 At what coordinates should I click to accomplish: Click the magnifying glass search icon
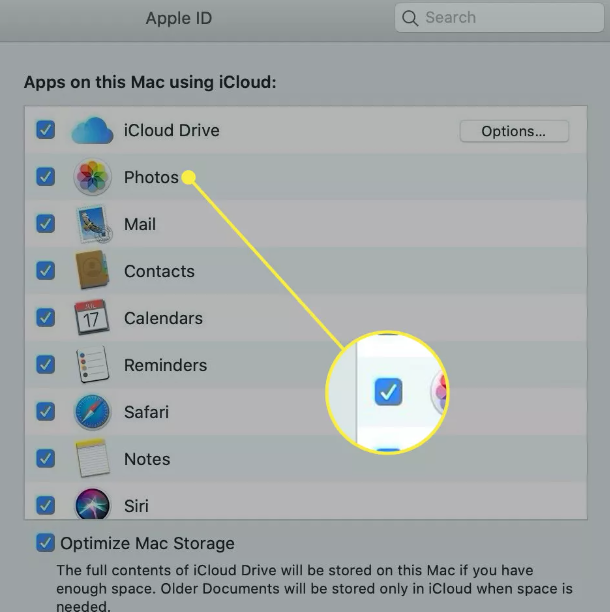(x=410, y=18)
